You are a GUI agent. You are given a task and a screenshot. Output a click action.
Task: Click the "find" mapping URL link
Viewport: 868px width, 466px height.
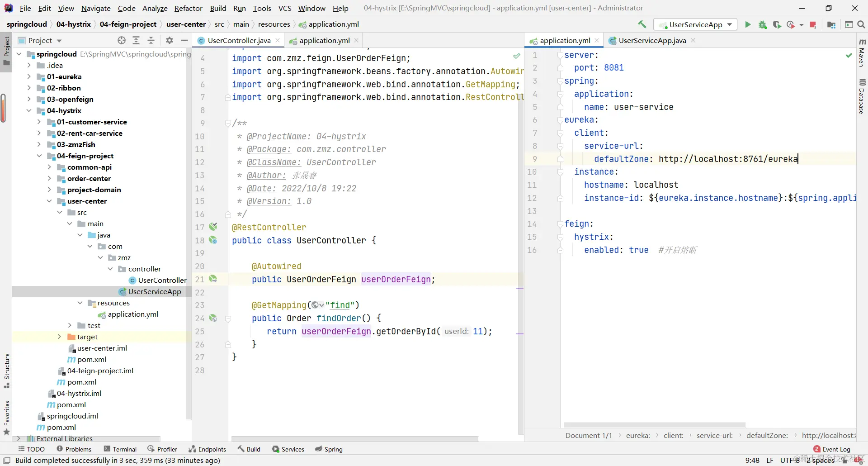tap(340, 305)
